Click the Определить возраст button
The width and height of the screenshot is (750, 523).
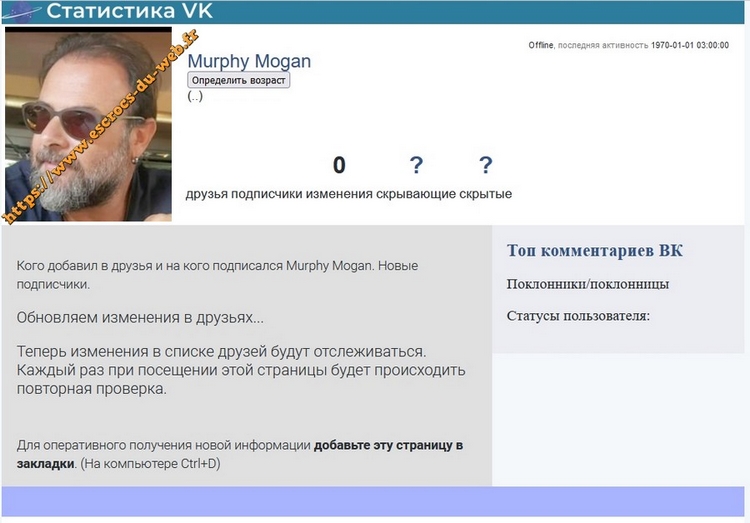(239, 80)
